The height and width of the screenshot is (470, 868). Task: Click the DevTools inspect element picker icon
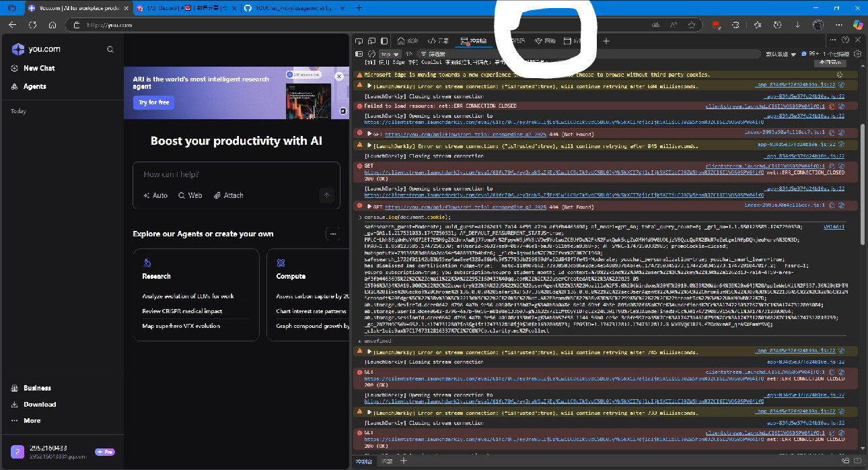point(359,41)
